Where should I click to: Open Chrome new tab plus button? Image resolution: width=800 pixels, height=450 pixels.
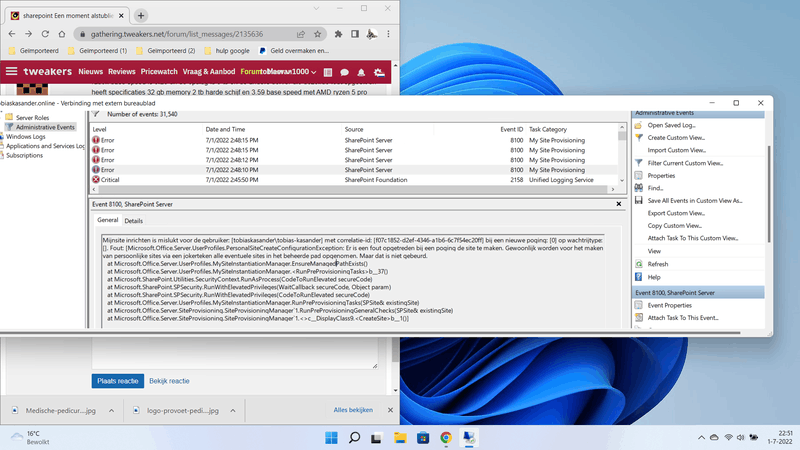(141, 16)
